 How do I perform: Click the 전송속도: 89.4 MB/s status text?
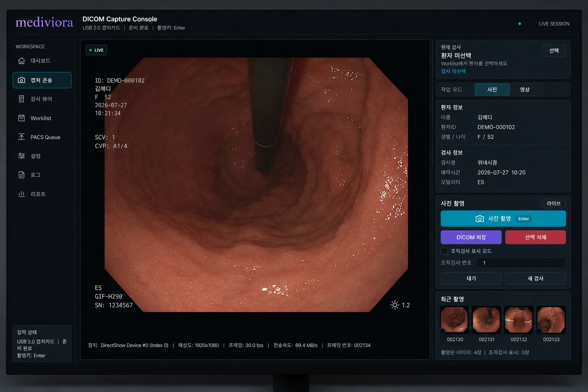point(295,345)
